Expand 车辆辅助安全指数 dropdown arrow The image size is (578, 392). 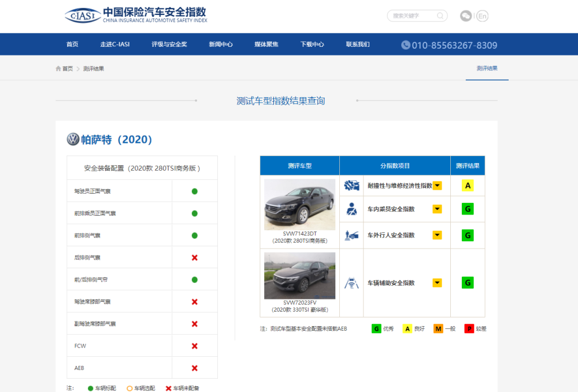click(438, 283)
